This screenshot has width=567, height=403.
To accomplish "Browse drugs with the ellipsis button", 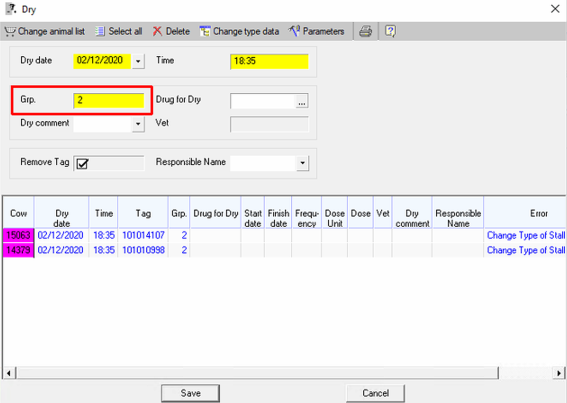I will pos(302,101).
